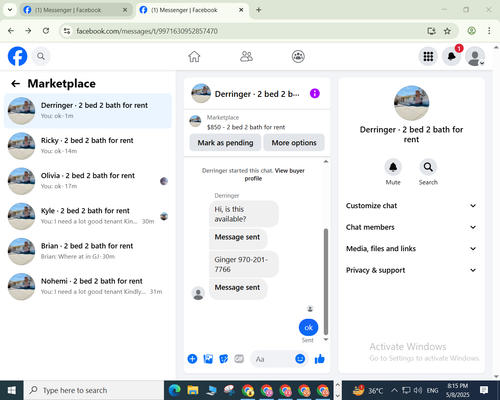This screenshot has width=500, height=400.
Task: Open the Friends icon in top navigation
Action: click(246, 56)
